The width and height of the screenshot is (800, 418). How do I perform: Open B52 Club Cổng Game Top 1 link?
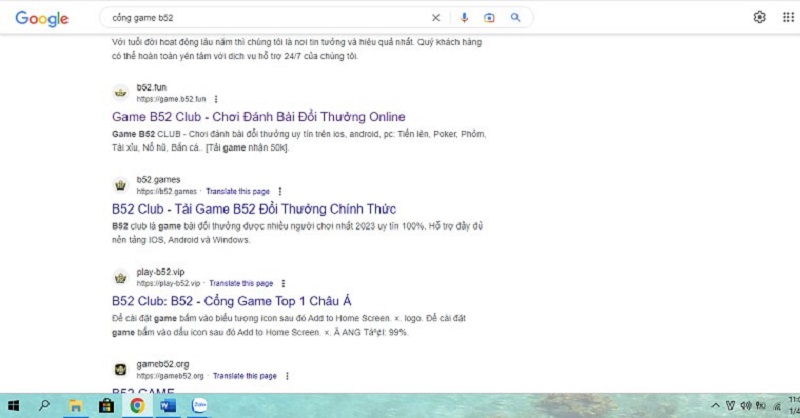(231, 301)
